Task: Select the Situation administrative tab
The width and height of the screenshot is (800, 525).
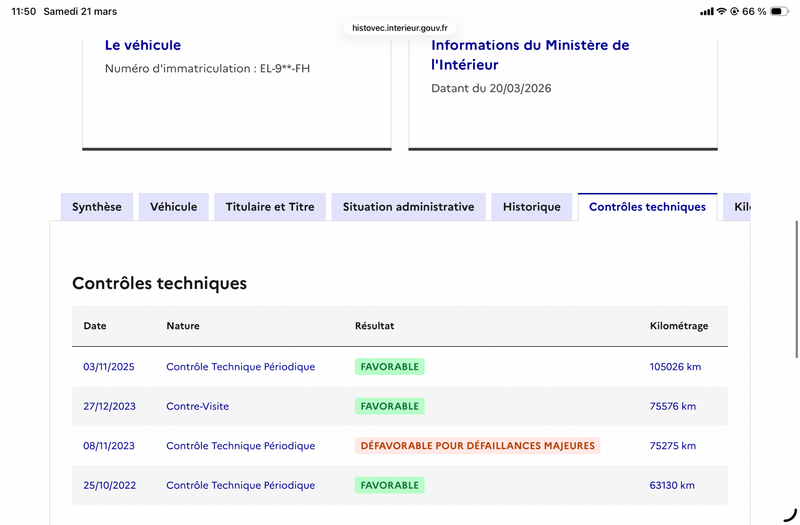Action: pyautogui.click(x=409, y=207)
